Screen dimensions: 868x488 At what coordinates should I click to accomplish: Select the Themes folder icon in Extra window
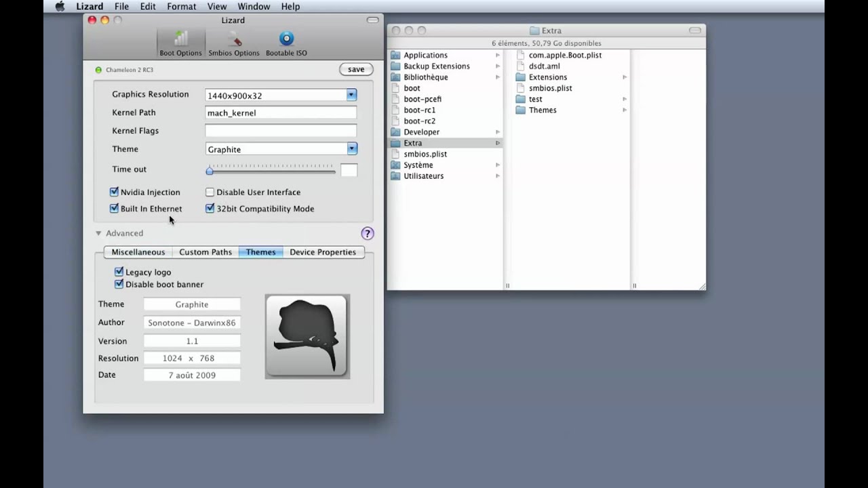pyautogui.click(x=521, y=110)
